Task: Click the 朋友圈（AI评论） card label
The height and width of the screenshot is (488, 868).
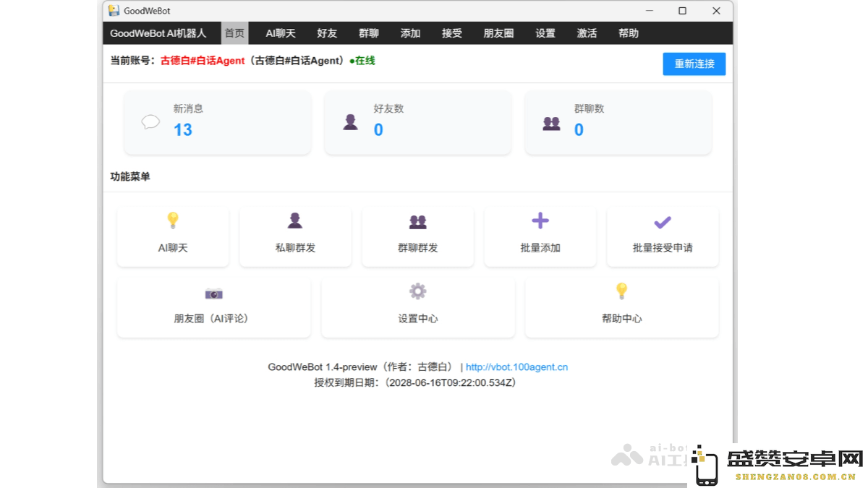Action: [x=213, y=319]
